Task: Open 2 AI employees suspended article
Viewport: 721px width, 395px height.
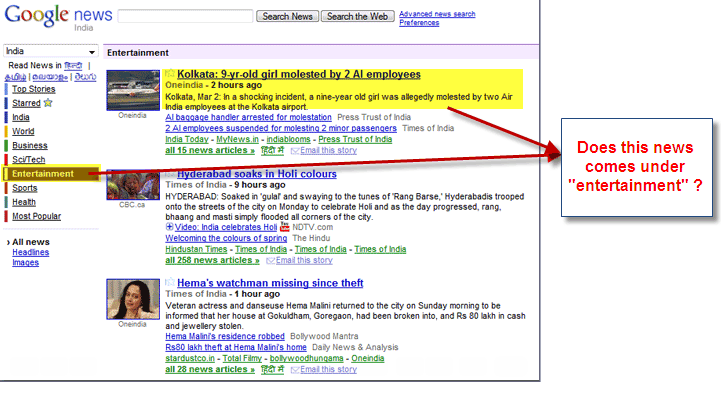Action: tap(281, 128)
